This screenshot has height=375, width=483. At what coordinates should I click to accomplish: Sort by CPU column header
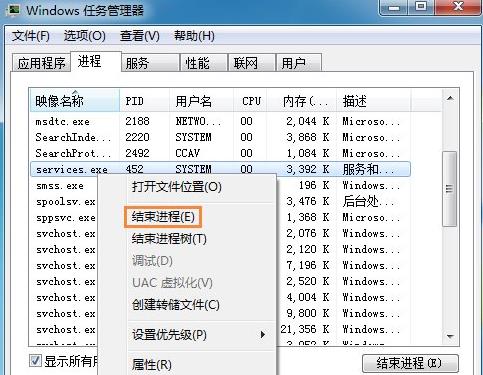(250, 101)
